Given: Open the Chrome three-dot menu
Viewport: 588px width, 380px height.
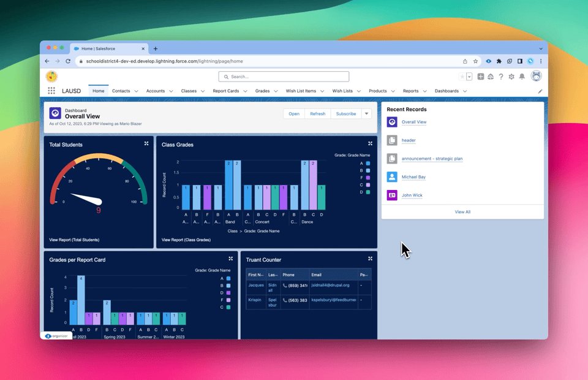Looking at the screenshot, I should 541,61.
